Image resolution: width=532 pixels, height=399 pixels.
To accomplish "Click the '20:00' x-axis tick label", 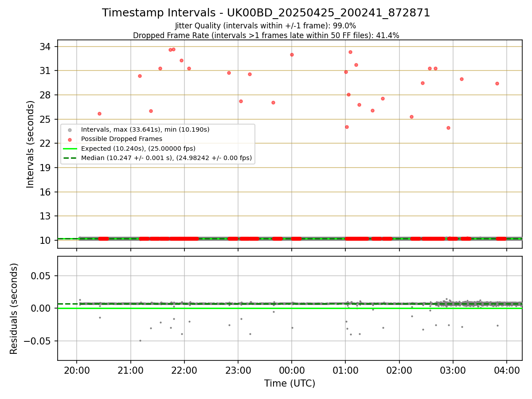I will pos(77,370).
